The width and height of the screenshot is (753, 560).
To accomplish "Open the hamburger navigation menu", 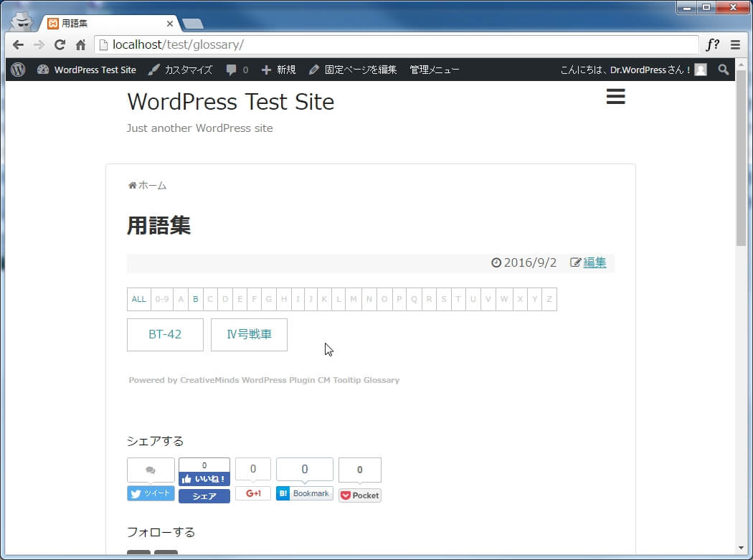I will (x=615, y=97).
